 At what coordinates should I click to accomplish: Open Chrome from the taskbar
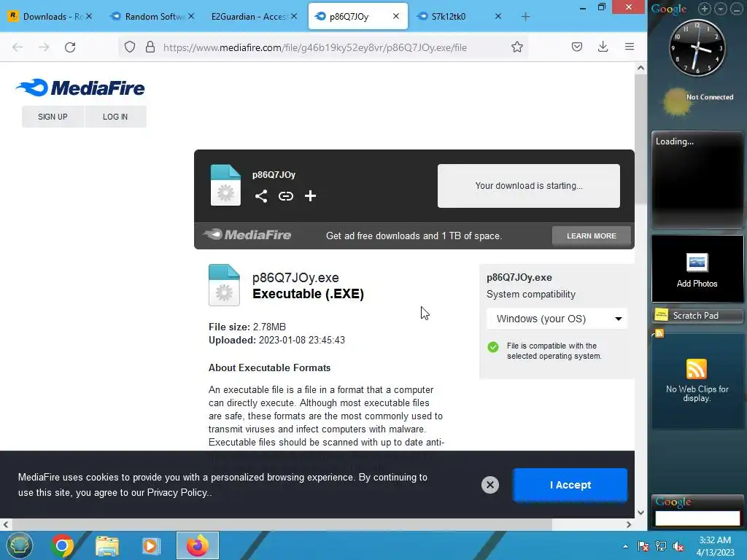[x=62, y=545]
